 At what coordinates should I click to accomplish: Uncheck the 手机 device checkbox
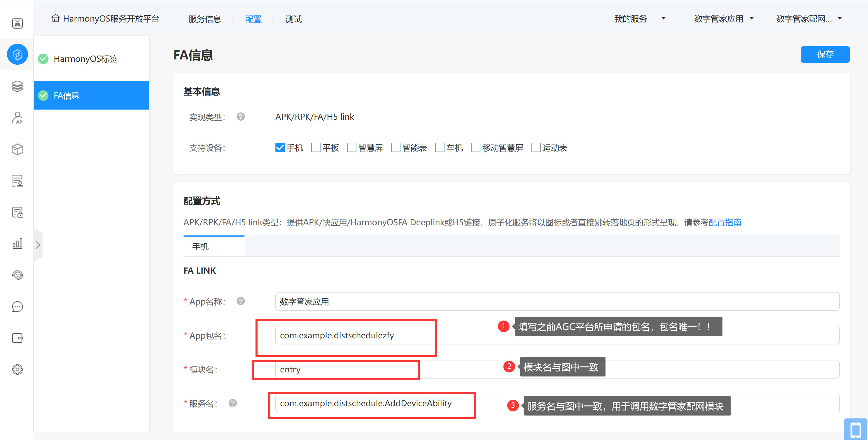click(x=280, y=148)
